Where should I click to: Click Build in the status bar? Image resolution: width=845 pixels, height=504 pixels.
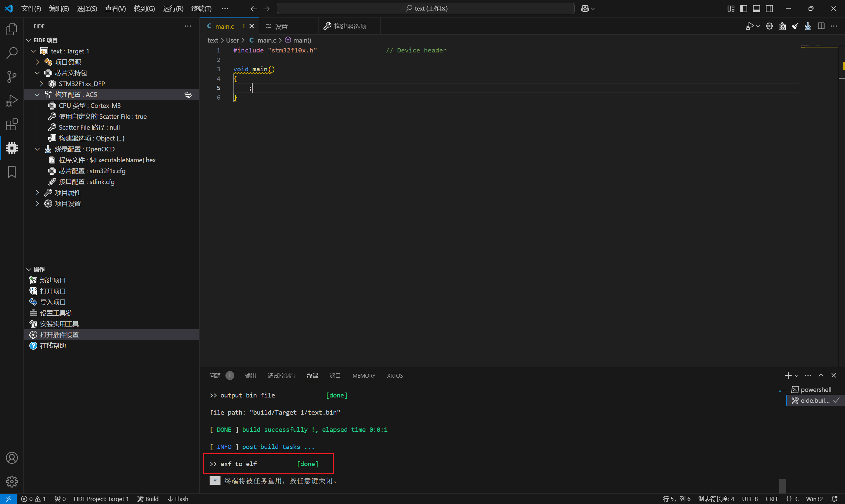point(148,499)
